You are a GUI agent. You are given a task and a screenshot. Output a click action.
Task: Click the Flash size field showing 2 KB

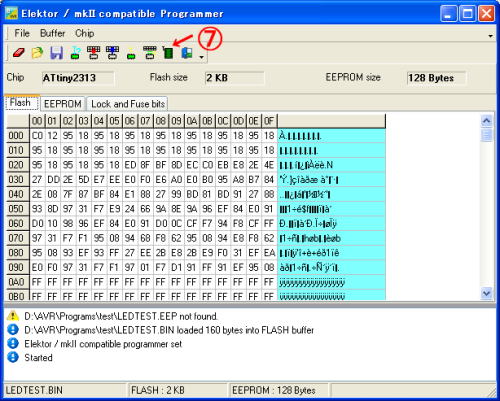click(235, 78)
